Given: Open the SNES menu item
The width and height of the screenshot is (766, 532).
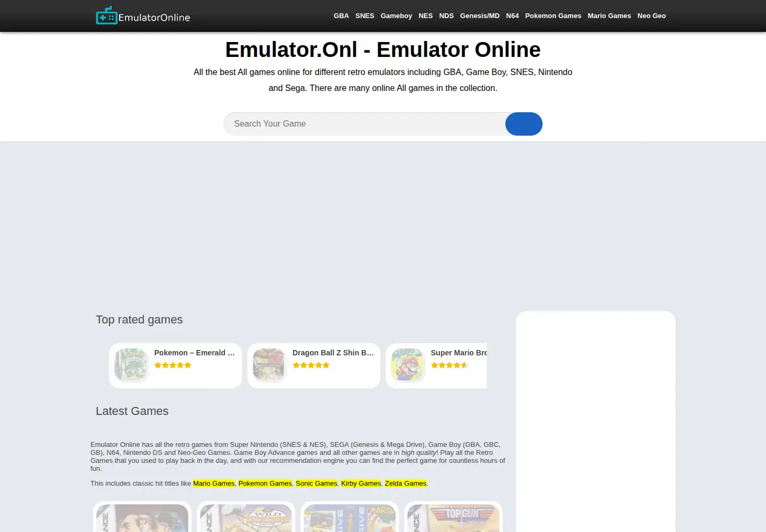Looking at the screenshot, I should 365,16.
